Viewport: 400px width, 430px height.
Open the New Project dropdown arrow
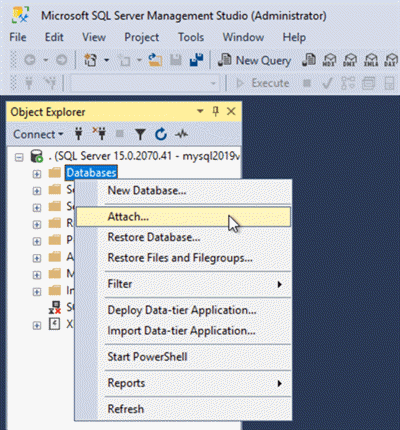(106, 60)
